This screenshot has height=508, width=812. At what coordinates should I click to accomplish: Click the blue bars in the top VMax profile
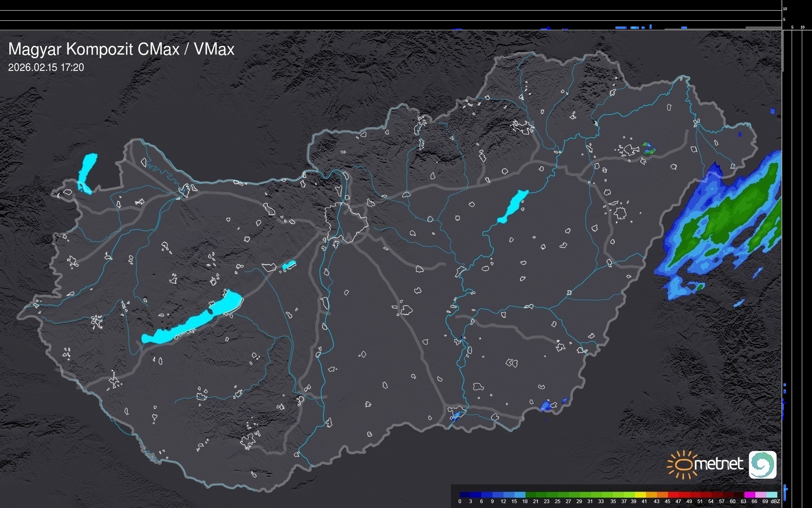[621, 27]
